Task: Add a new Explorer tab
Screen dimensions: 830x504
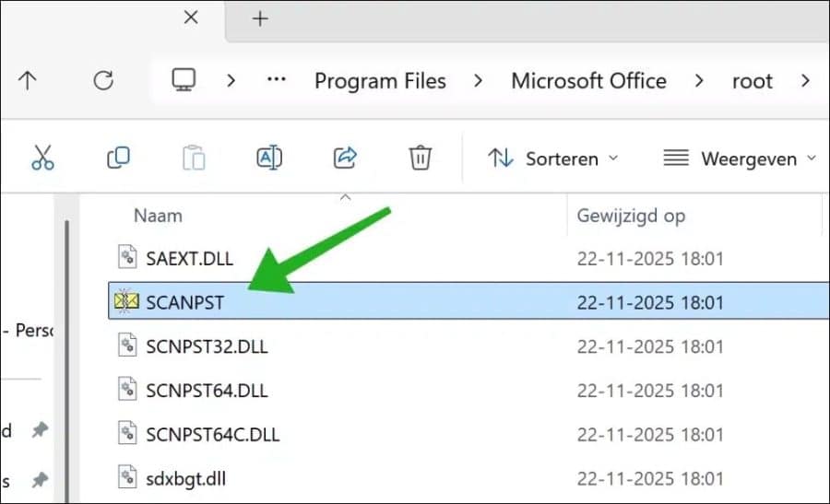Action: tap(260, 18)
